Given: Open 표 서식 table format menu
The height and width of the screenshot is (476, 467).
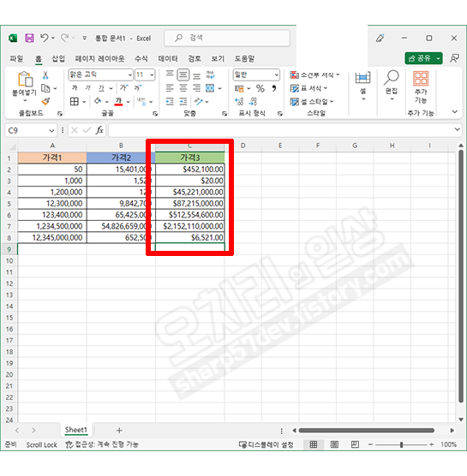Looking at the screenshot, I should [x=308, y=88].
